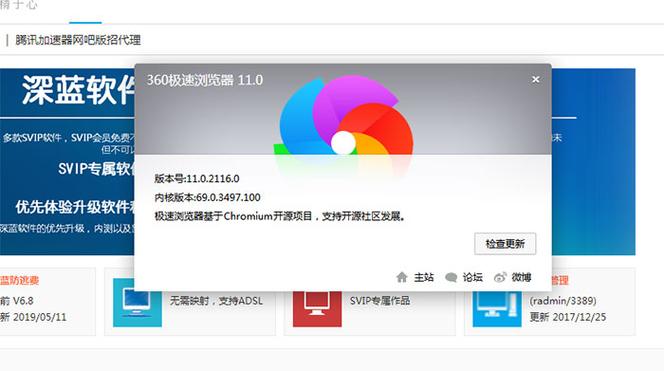Click the 深蓝软件 banner heading
This screenshot has width=664, height=371.
[78, 90]
